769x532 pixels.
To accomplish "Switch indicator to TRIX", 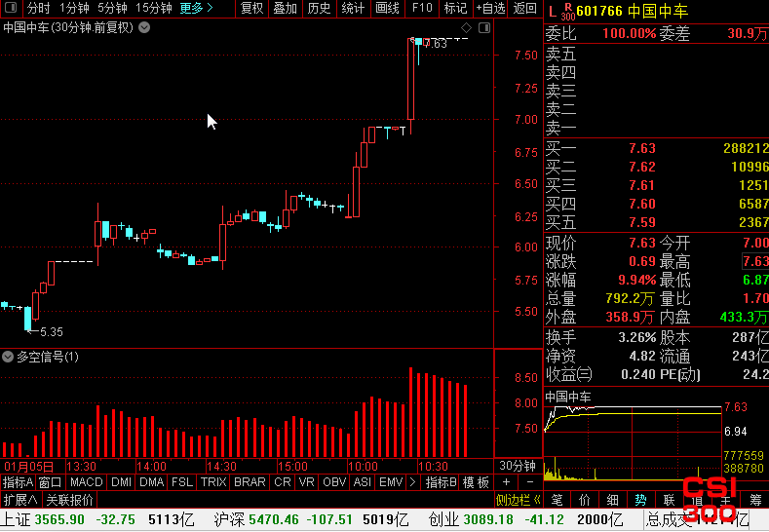I will pyautogui.click(x=213, y=482).
